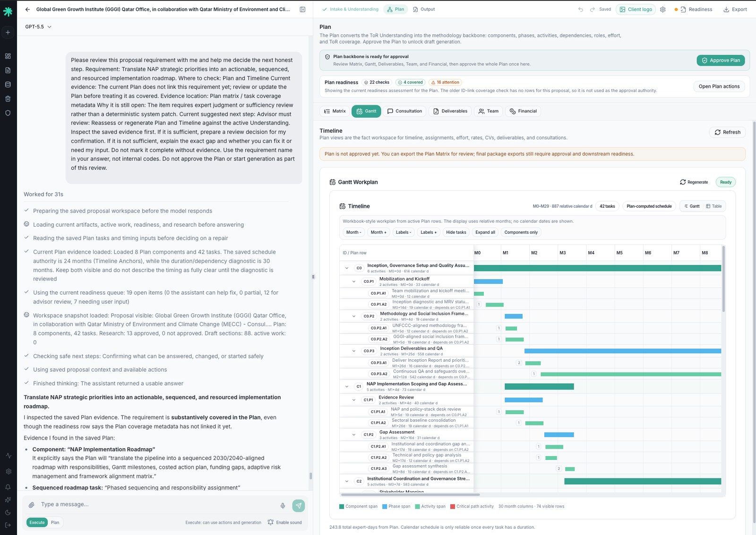Click the microphone icon in message box
The width and height of the screenshot is (756, 535).
coord(283,506)
